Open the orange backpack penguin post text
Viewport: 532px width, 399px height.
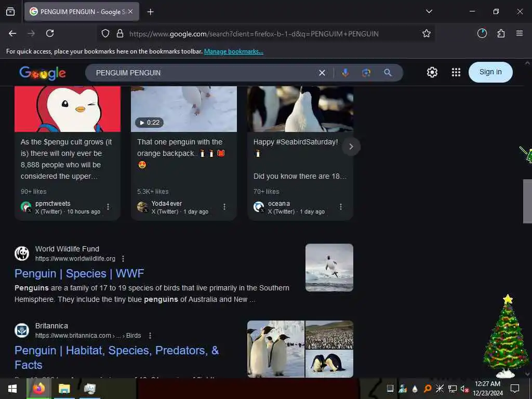[x=181, y=153]
